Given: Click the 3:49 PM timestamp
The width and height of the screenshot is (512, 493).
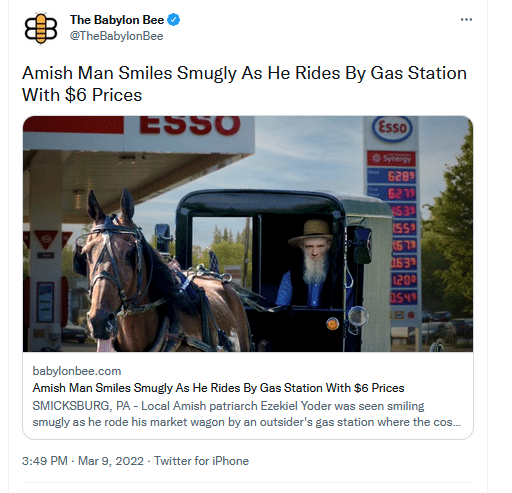Looking at the screenshot, I should pyautogui.click(x=45, y=461).
